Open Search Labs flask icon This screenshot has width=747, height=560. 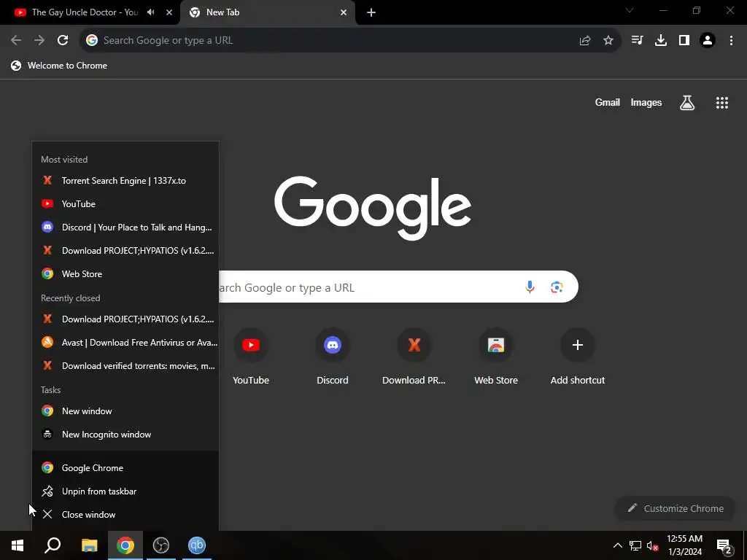pyautogui.click(x=687, y=102)
